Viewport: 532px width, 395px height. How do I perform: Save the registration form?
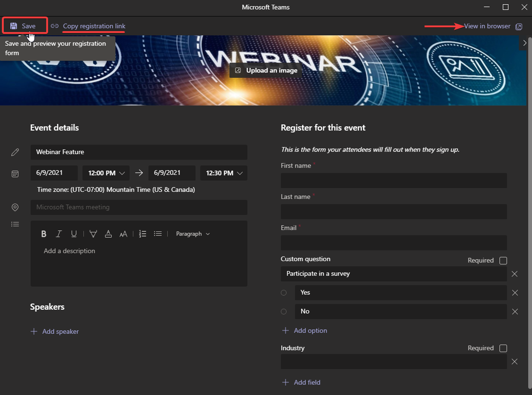(25, 26)
